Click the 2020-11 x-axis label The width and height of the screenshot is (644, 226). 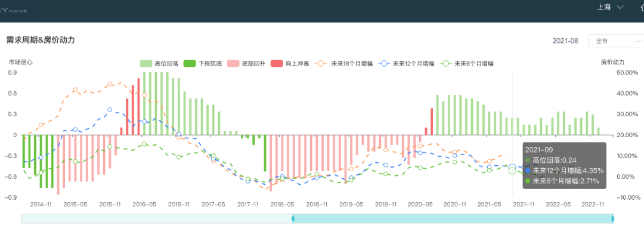(x=454, y=204)
